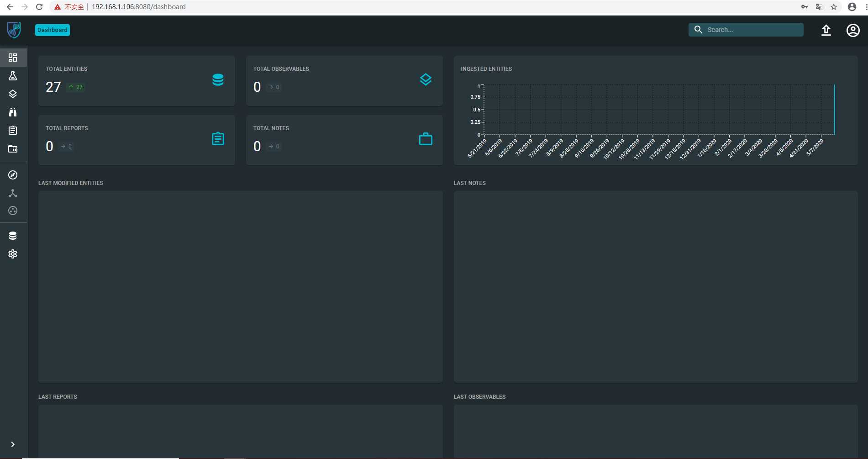Click the Total Entities count 27
The height and width of the screenshot is (459, 868).
click(x=53, y=87)
